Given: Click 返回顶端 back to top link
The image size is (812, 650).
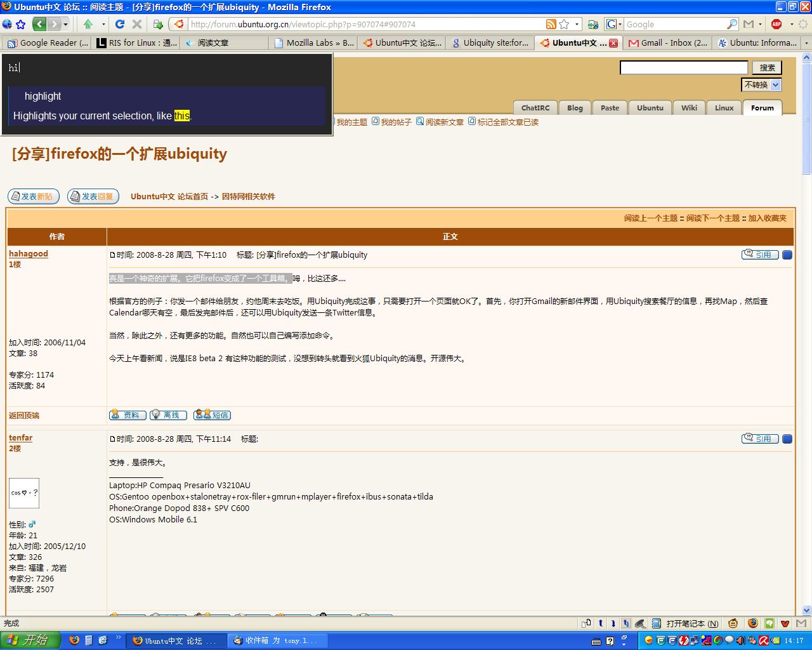Looking at the screenshot, I should tap(24, 415).
